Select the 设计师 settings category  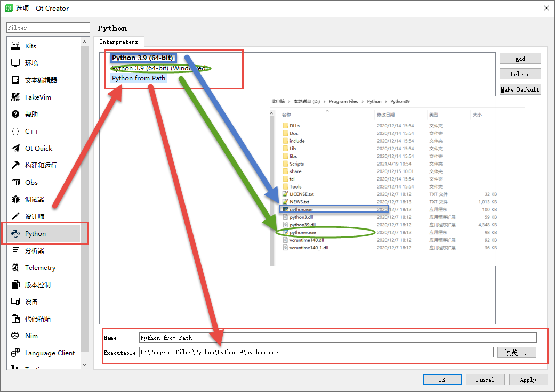tap(44, 216)
